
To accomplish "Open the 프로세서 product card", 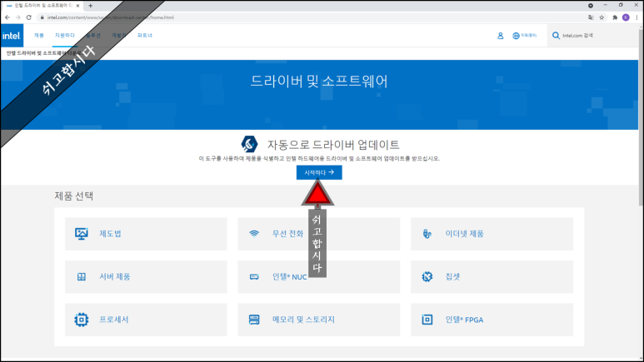I will [x=146, y=320].
